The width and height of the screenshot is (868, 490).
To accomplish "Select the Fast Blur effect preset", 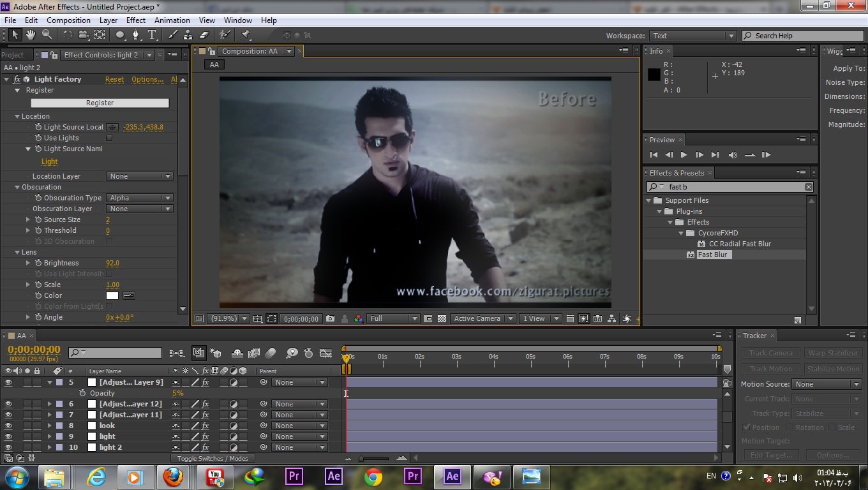I will [x=712, y=255].
